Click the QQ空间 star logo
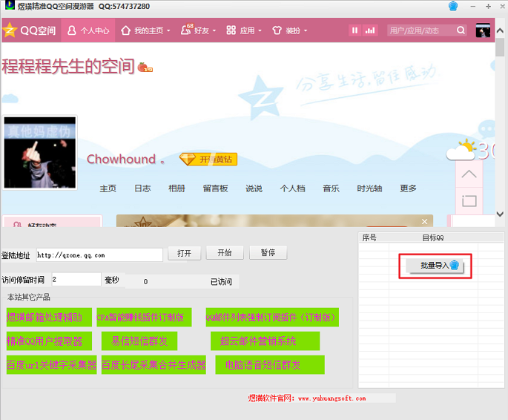The width and height of the screenshot is (508, 420). coord(10,30)
